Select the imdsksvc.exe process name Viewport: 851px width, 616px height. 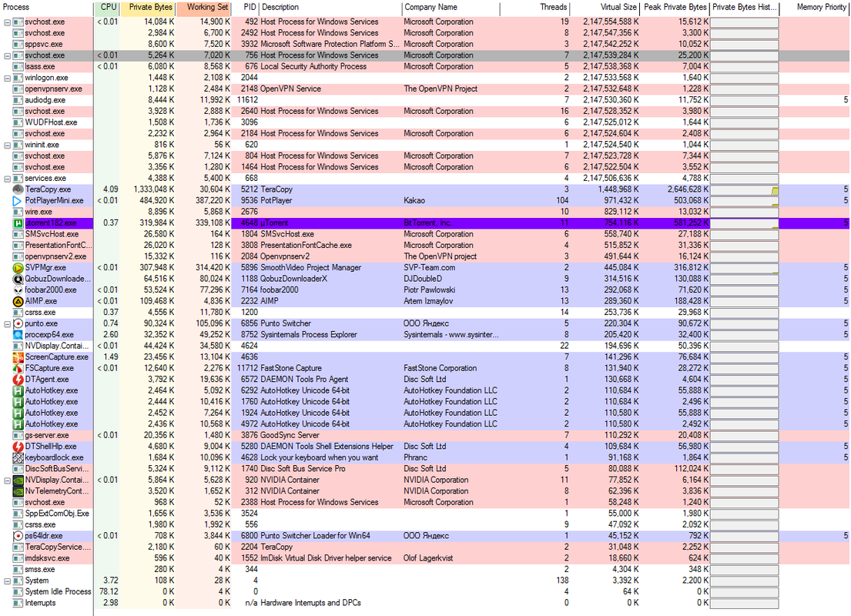[47, 558]
